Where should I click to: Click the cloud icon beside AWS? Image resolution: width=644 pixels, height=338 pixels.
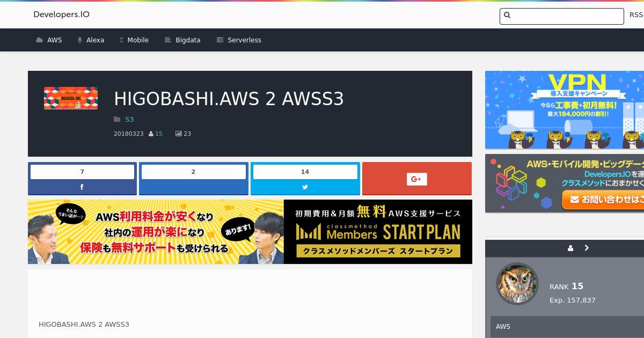[39, 40]
